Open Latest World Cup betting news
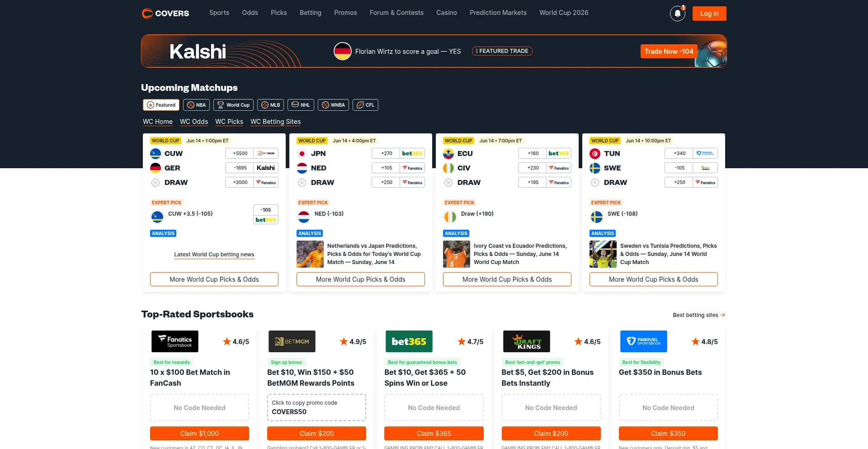Viewport: 868px width, 449px height. tap(214, 255)
